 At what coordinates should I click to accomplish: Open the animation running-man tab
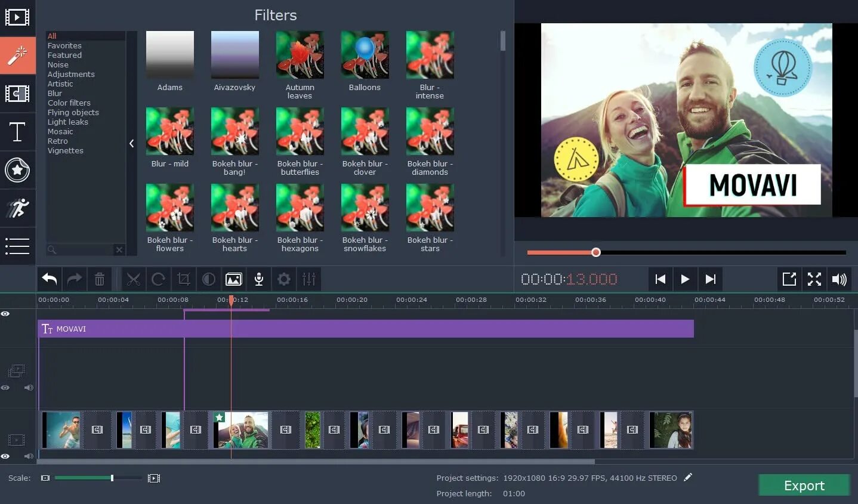17,208
